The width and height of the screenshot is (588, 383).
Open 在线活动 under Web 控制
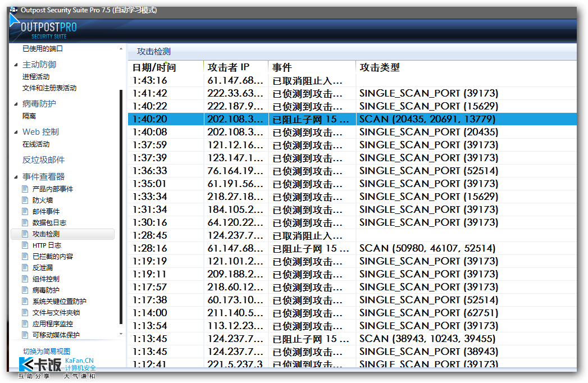click(x=36, y=144)
